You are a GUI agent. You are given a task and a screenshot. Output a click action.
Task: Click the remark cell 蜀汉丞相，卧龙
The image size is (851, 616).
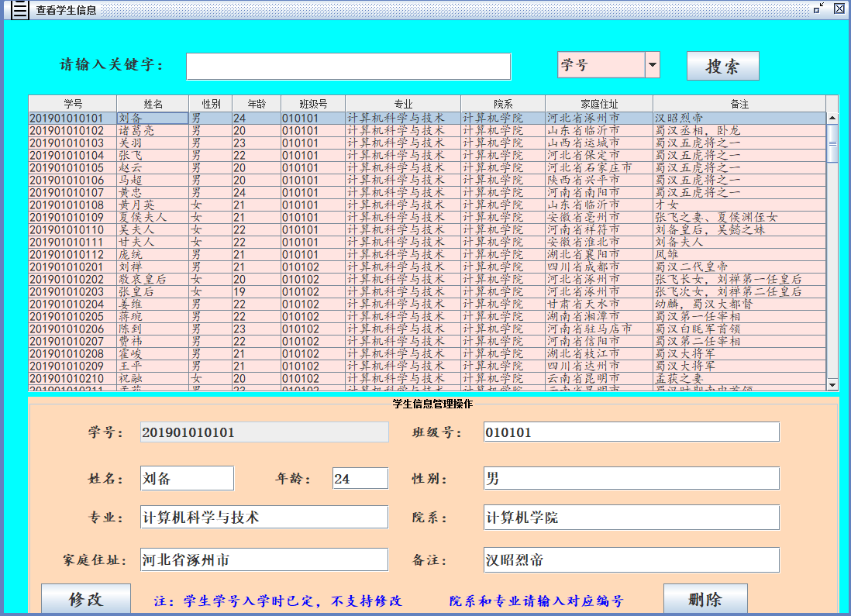pyautogui.click(x=739, y=131)
